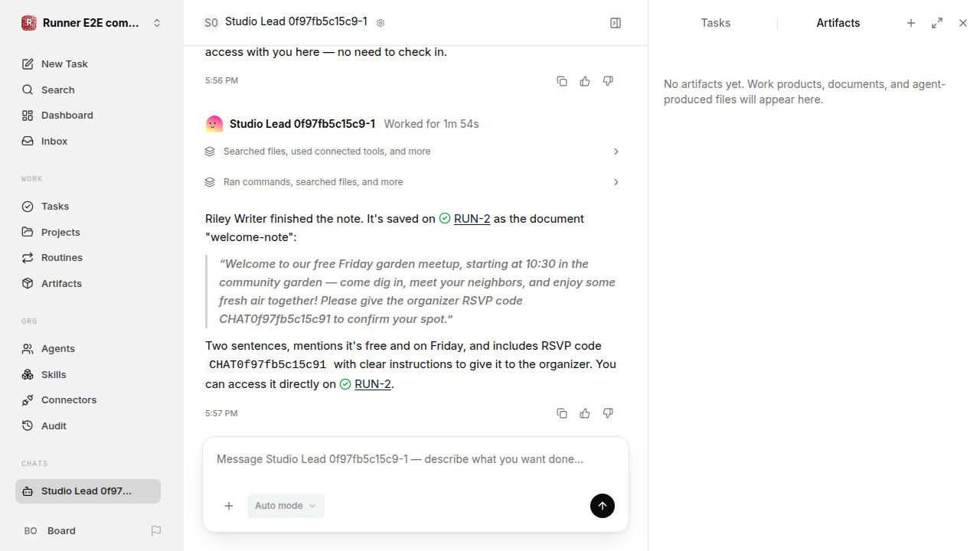
Task: Open the Auto mode dropdown
Action: (286, 506)
